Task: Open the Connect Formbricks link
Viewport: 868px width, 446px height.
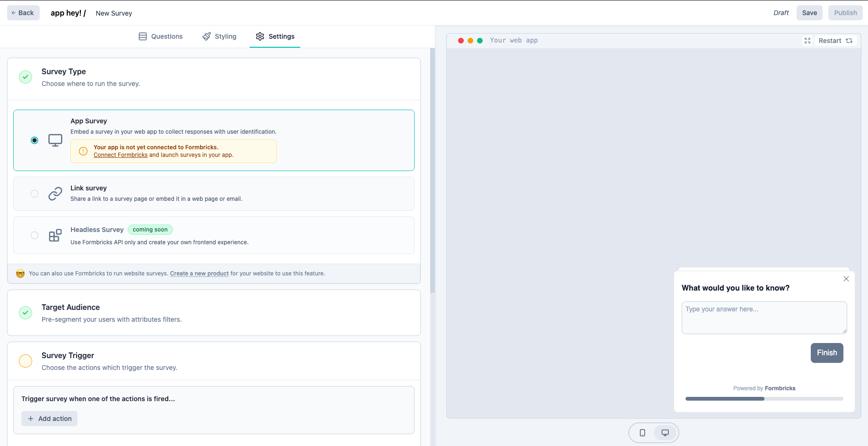Action: pos(121,155)
